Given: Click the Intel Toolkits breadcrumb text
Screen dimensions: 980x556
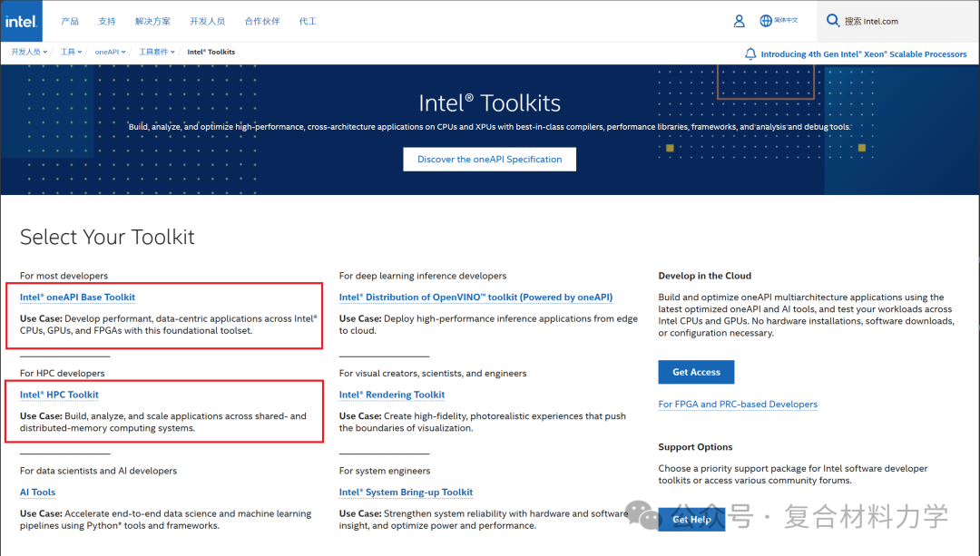Looking at the screenshot, I should pos(211,52).
